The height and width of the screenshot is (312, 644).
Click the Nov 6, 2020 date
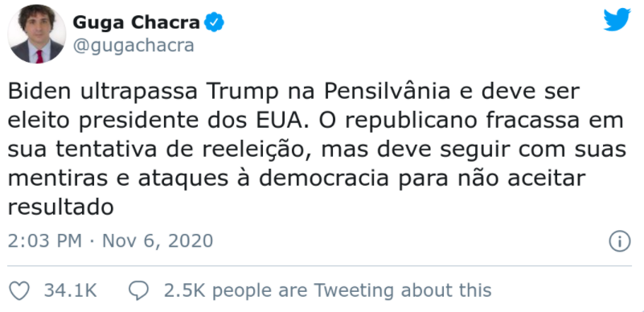[x=158, y=241]
